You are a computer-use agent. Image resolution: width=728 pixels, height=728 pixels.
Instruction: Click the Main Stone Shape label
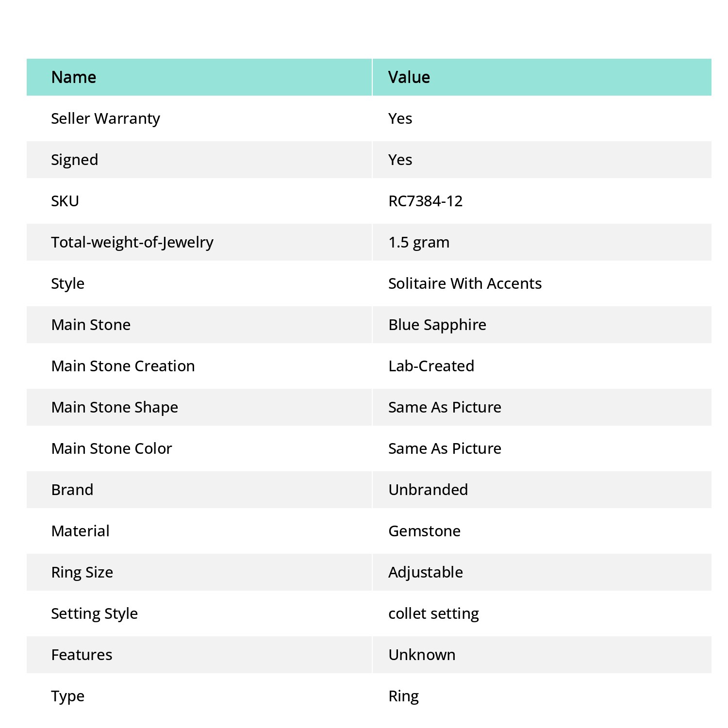[115, 407]
